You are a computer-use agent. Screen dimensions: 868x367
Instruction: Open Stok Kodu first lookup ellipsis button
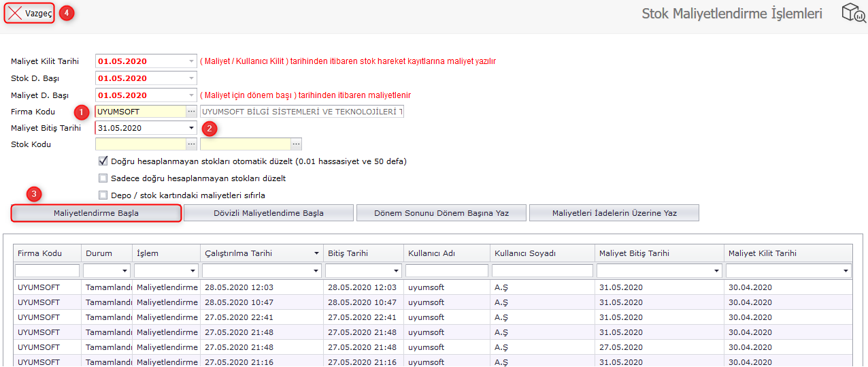point(191,144)
